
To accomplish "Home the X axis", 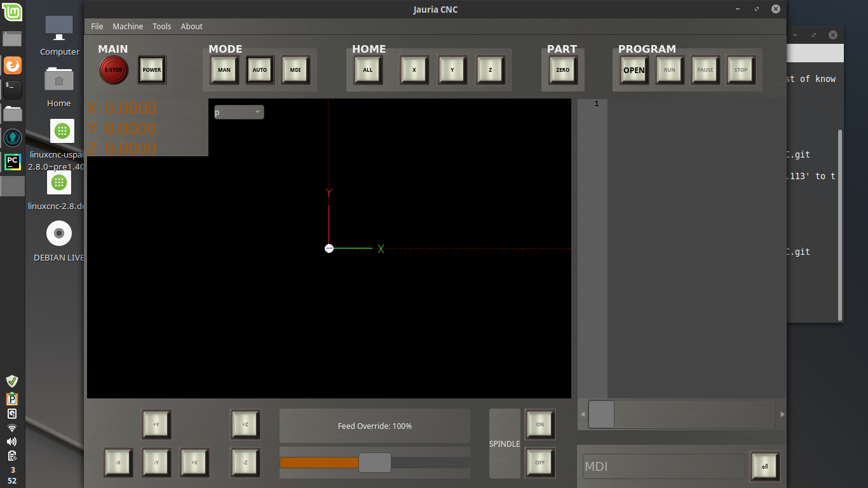I will pos(414,70).
